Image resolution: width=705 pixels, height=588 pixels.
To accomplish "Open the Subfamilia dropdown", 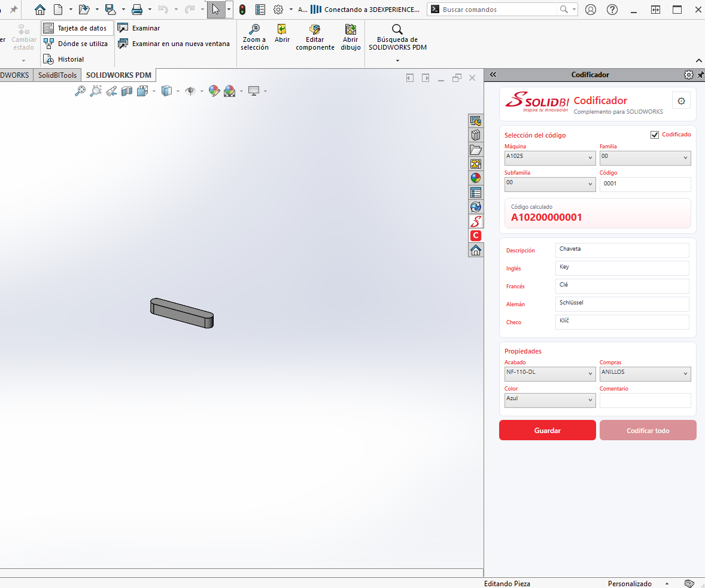I will coord(550,184).
